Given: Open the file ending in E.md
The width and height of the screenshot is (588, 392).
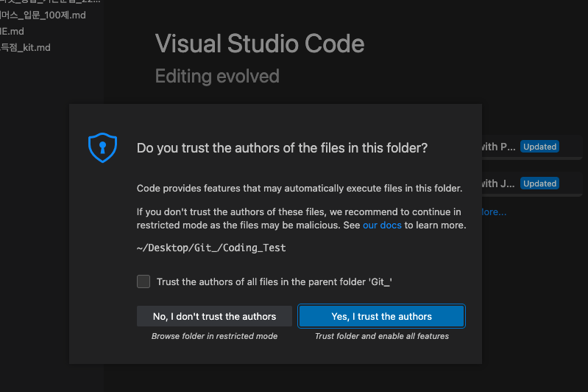Looking at the screenshot, I should (x=12, y=31).
